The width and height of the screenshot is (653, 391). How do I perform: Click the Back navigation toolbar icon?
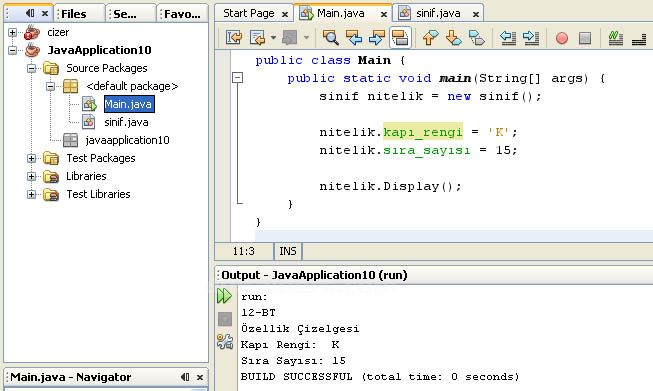[258, 38]
